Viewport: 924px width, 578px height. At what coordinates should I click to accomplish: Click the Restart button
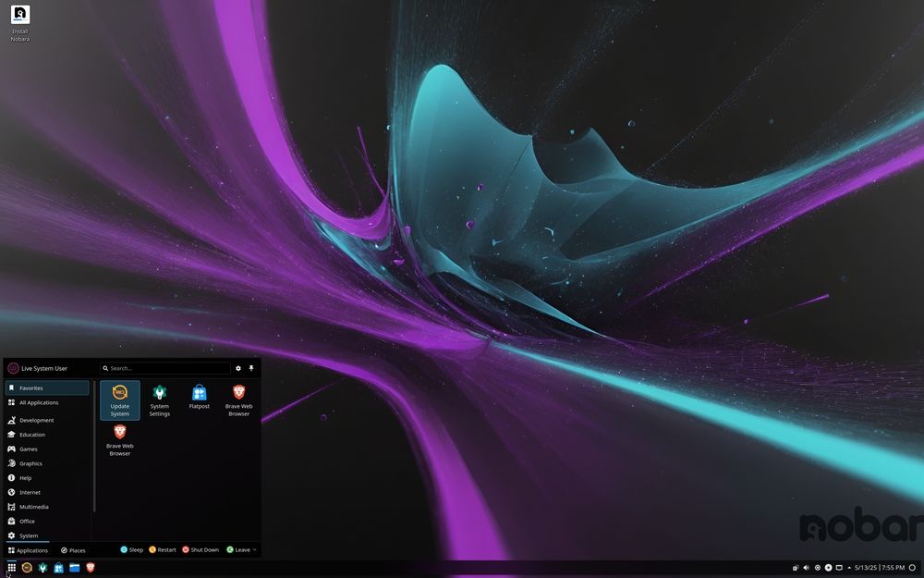pos(163,549)
